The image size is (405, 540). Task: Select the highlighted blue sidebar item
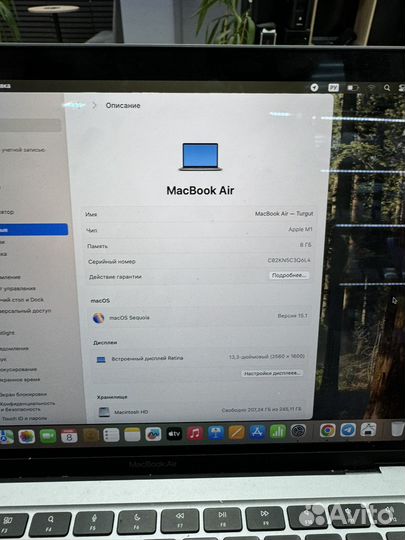pyautogui.click(x=34, y=230)
